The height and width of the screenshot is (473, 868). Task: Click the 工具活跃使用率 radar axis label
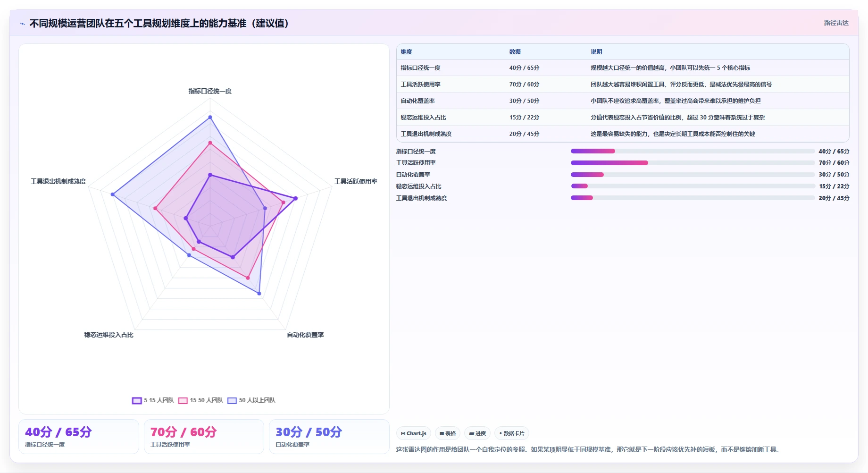(356, 181)
